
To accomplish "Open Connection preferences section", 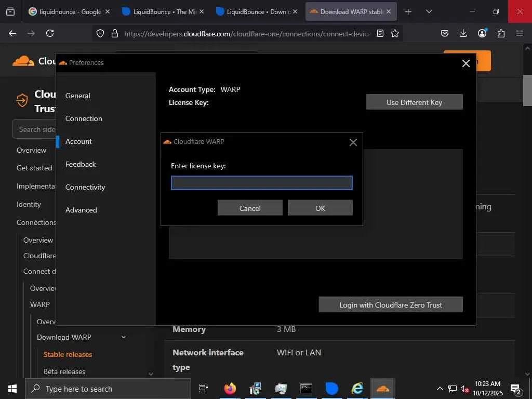I will [x=84, y=118].
